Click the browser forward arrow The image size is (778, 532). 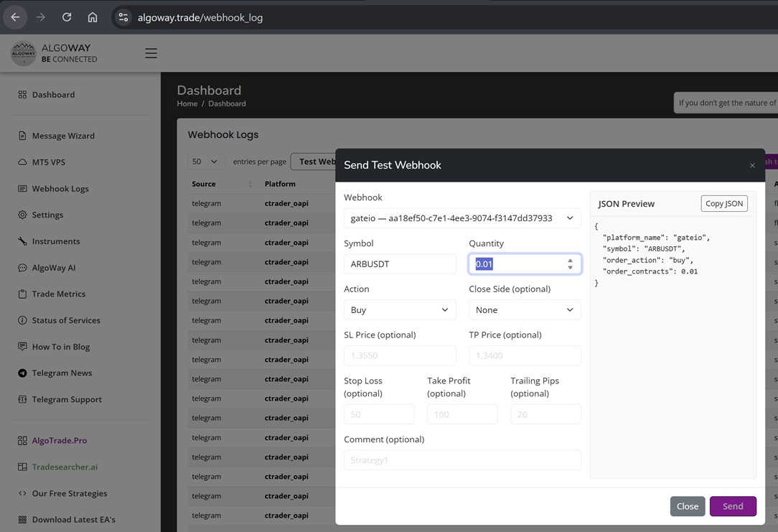tap(41, 17)
